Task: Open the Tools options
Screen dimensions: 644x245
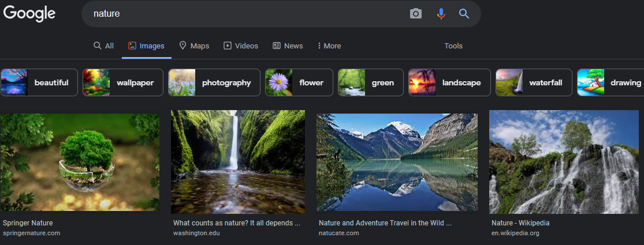Action: click(453, 46)
